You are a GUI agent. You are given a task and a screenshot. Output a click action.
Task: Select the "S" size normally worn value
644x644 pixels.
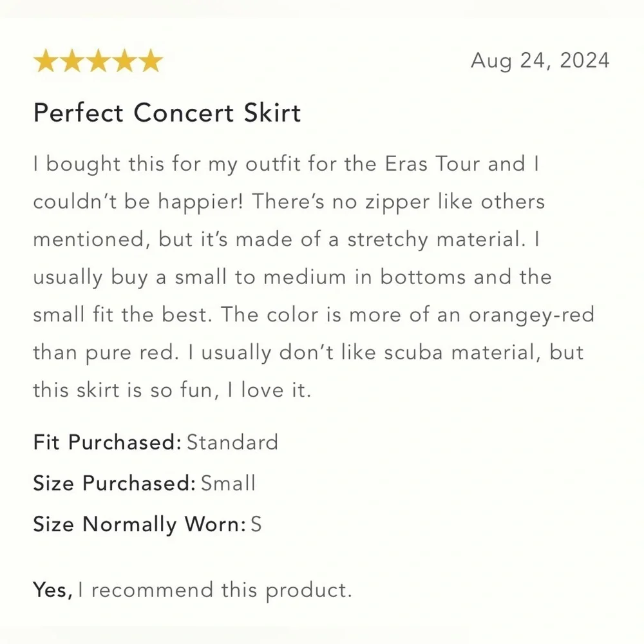pyautogui.click(x=256, y=524)
